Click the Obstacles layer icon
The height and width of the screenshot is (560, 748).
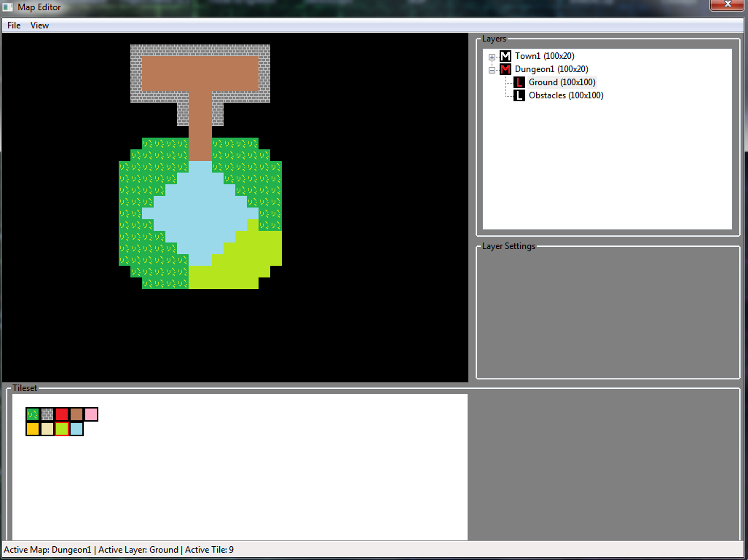pyautogui.click(x=519, y=95)
